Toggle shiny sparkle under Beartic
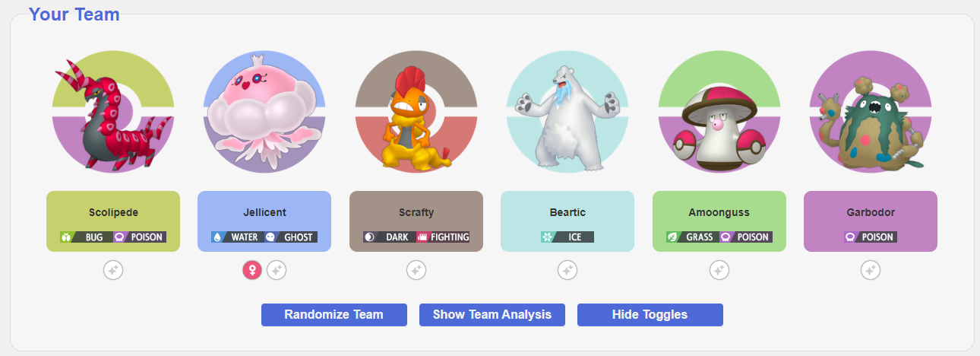980x356 pixels. point(567,270)
